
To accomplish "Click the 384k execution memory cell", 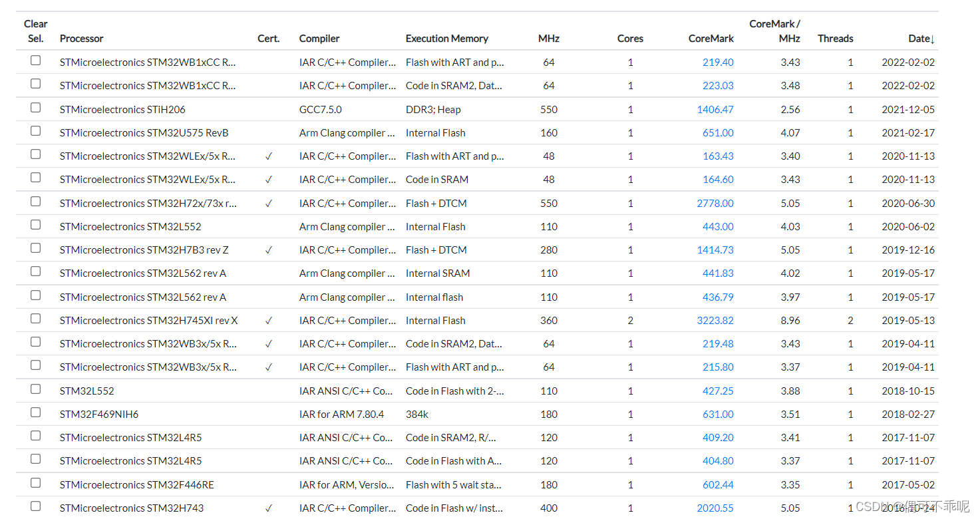I will point(417,415).
